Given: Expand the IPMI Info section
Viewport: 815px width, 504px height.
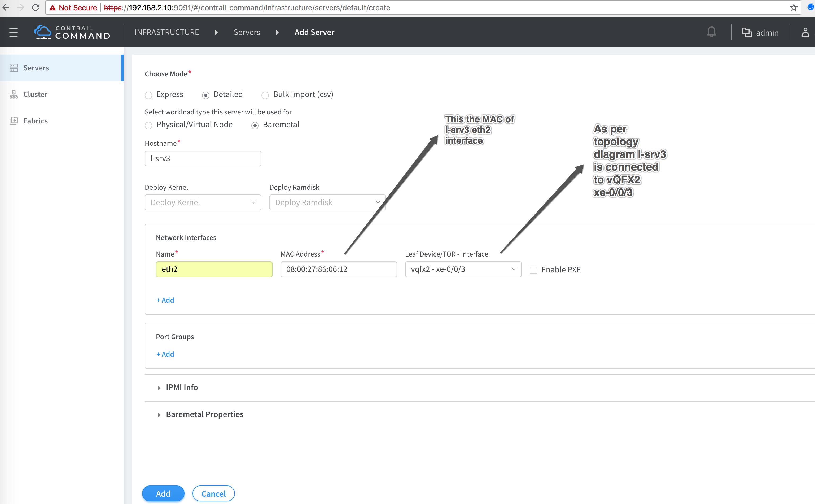Looking at the screenshot, I should tap(182, 387).
